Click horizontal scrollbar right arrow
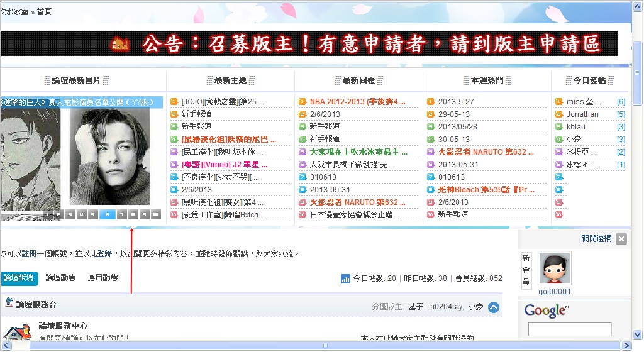Viewport: 644px width, 352px height. click(x=626, y=346)
